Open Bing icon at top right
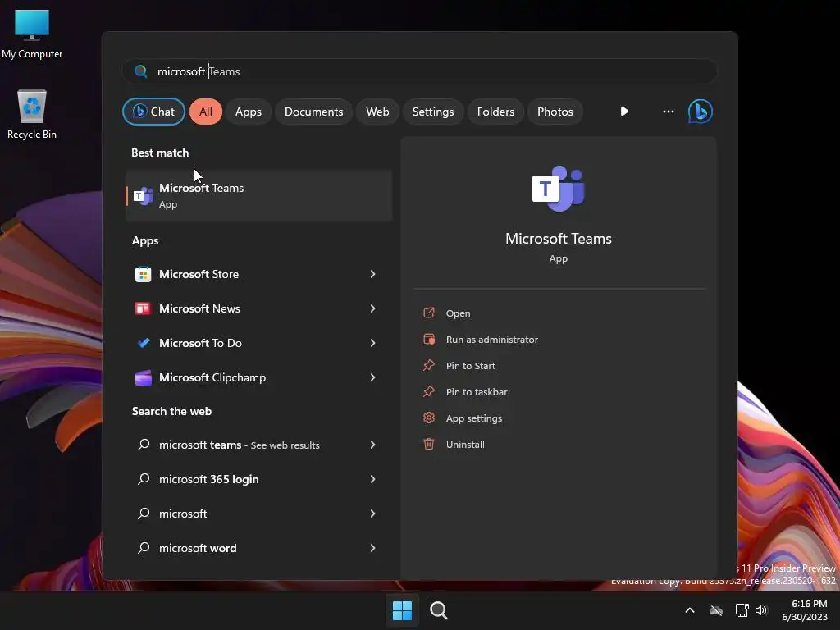Viewport: 840px width, 630px height. pos(701,112)
